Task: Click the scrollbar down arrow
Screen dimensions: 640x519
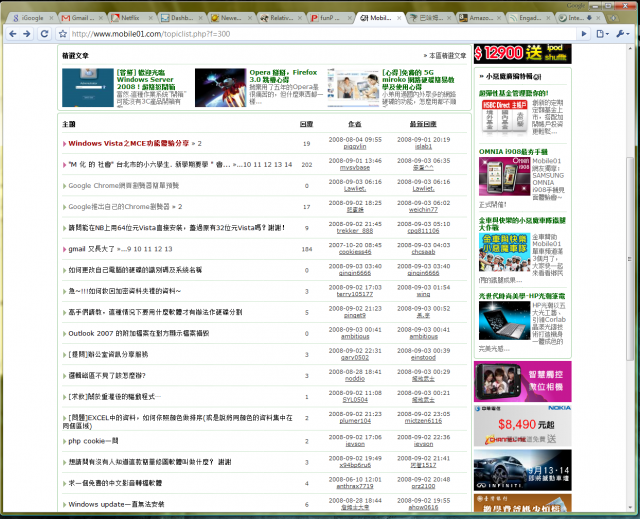Action: 630,508
